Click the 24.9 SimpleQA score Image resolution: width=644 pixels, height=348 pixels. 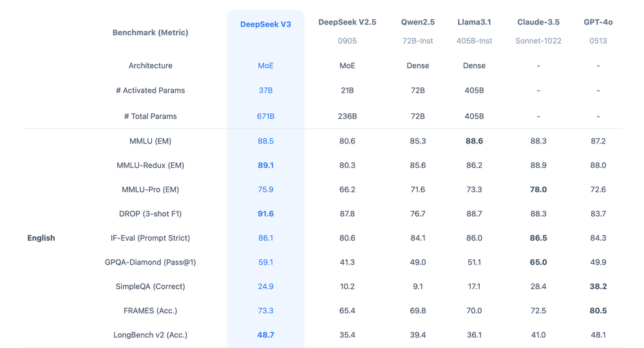coord(265,286)
